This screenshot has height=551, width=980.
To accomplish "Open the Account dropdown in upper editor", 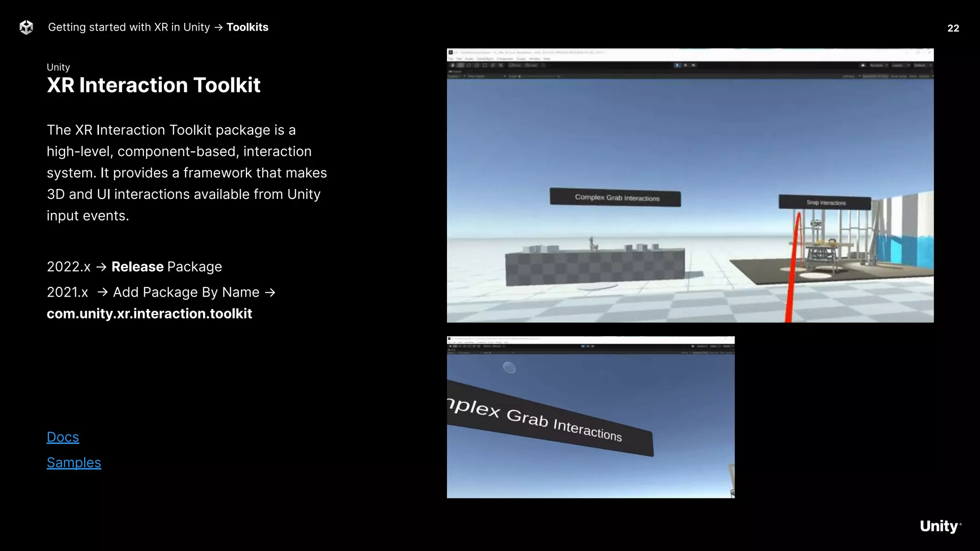I will click(880, 65).
